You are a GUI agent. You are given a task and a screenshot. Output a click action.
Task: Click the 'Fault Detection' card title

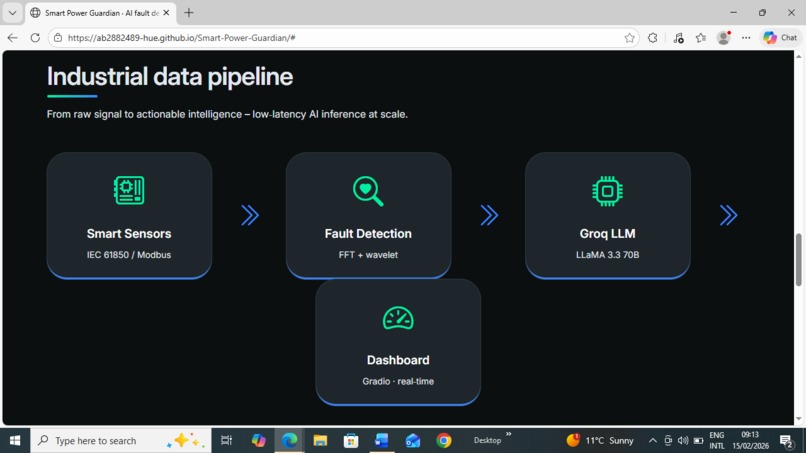tap(368, 233)
